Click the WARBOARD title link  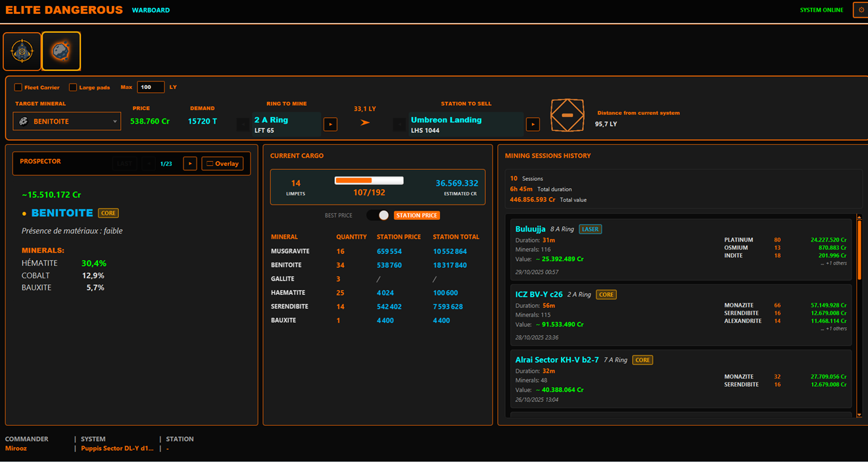151,10
